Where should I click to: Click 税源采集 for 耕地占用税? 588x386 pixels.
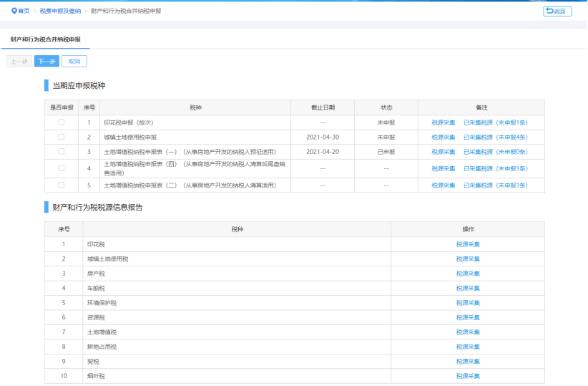[x=468, y=347]
